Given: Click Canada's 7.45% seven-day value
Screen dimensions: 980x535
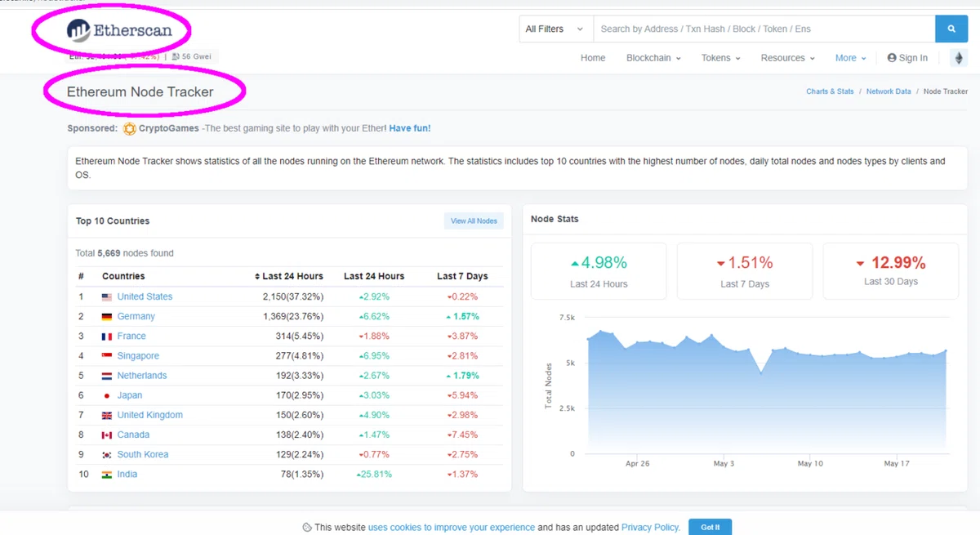Looking at the screenshot, I should pos(462,435).
